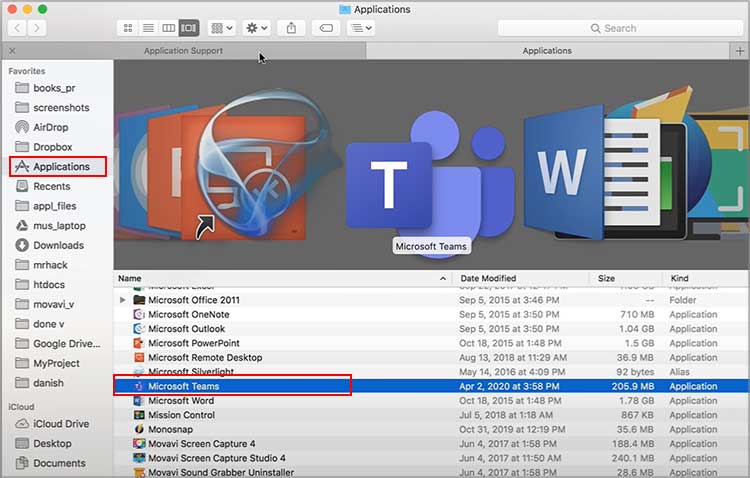Sort by the Name column header
Viewport: 750px width, 478px height.
click(x=282, y=278)
